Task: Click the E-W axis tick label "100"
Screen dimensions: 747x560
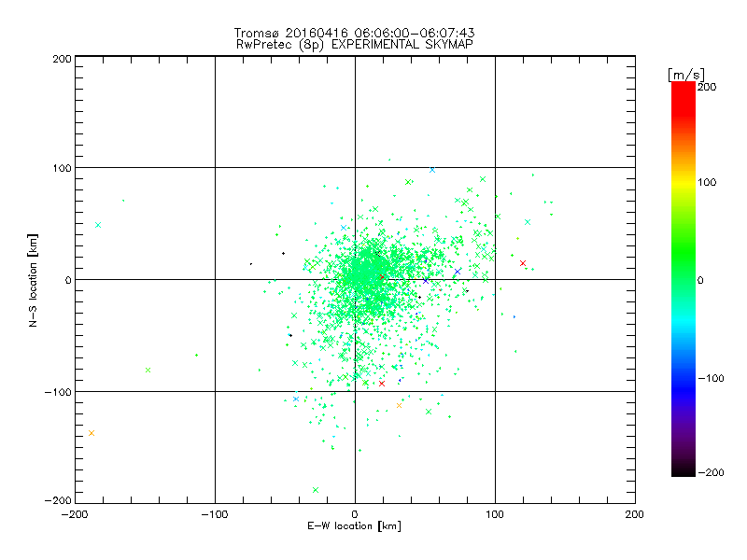Action: 495,514
